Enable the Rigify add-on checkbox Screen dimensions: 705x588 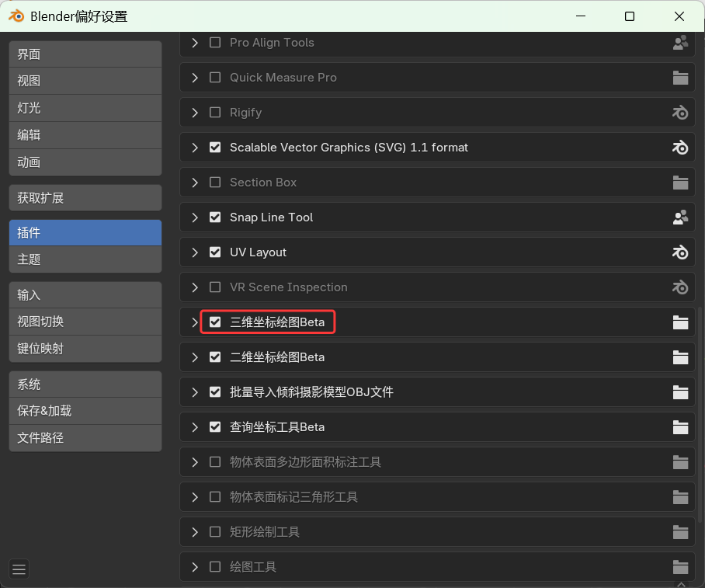click(215, 113)
